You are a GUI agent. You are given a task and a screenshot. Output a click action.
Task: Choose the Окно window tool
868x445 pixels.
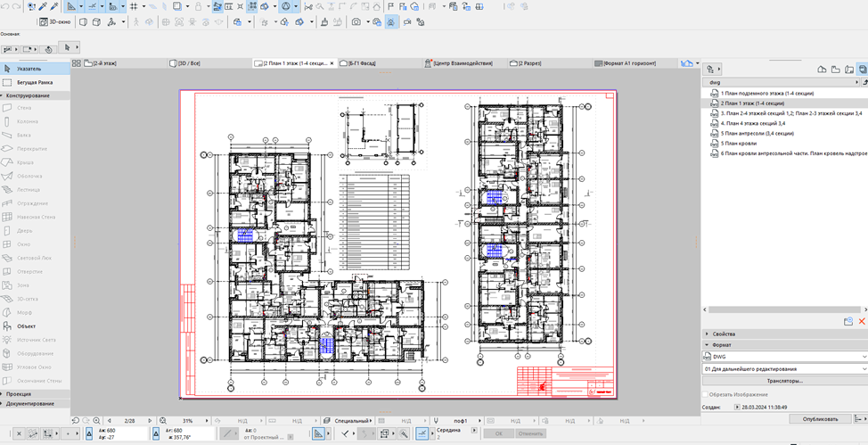(x=35, y=244)
